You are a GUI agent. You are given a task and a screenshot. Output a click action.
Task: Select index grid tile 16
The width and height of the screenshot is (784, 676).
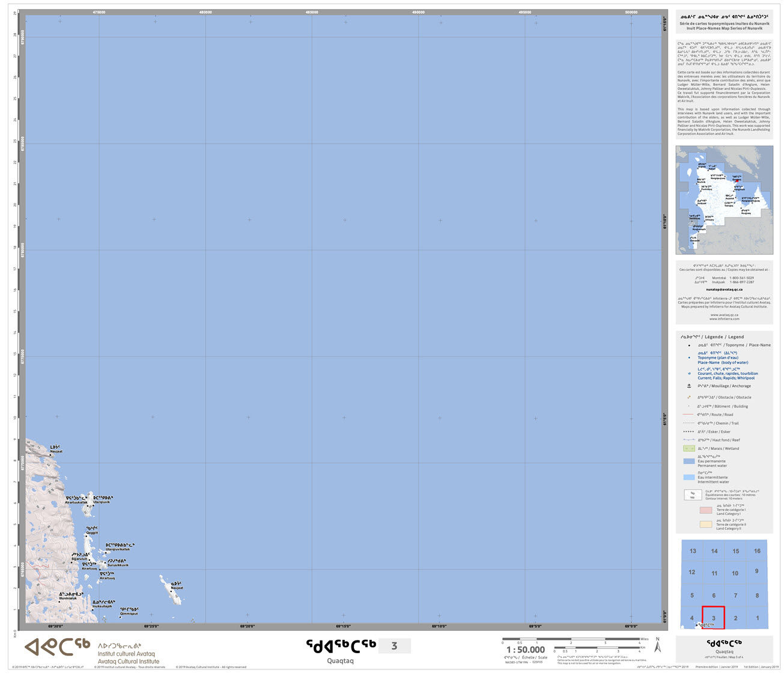758,551
